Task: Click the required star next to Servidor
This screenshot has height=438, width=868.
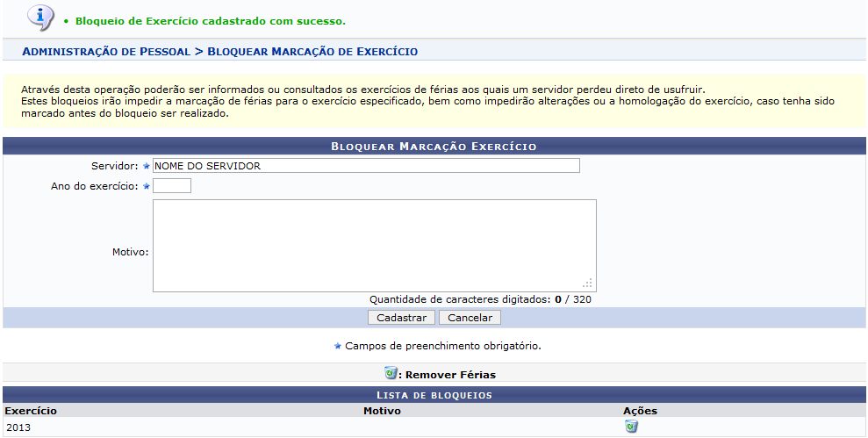Action: pyautogui.click(x=147, y=166)
